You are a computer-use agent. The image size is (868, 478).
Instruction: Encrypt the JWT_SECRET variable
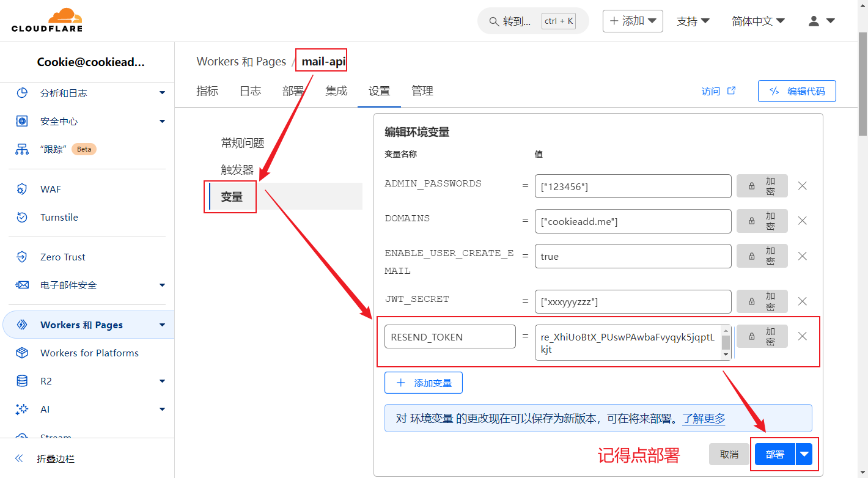point(762,301)
